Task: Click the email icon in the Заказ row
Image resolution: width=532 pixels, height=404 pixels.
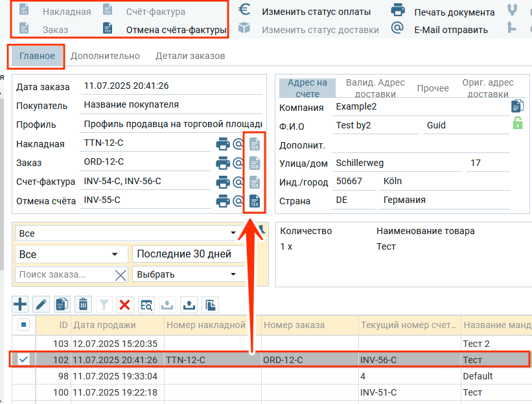Action: [238, 163]
